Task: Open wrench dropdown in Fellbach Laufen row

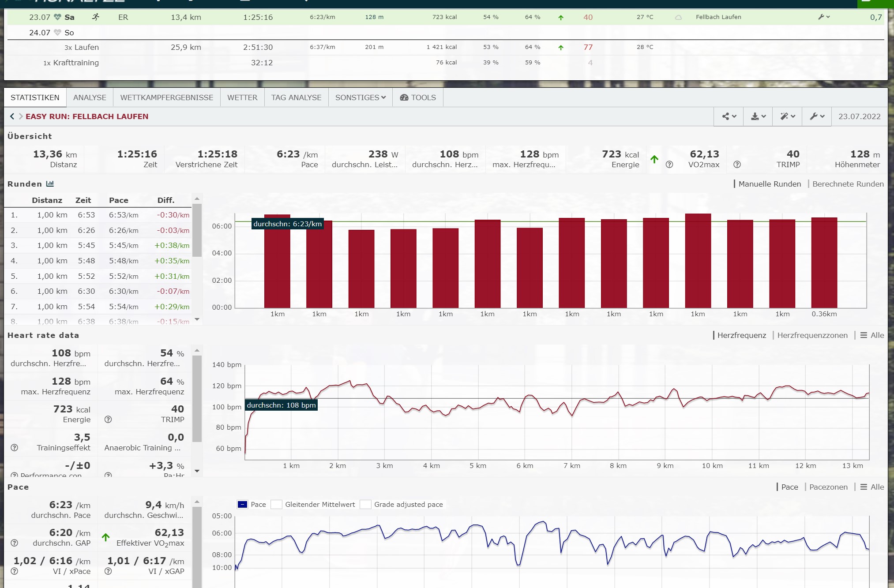Action: click(823, 17)
